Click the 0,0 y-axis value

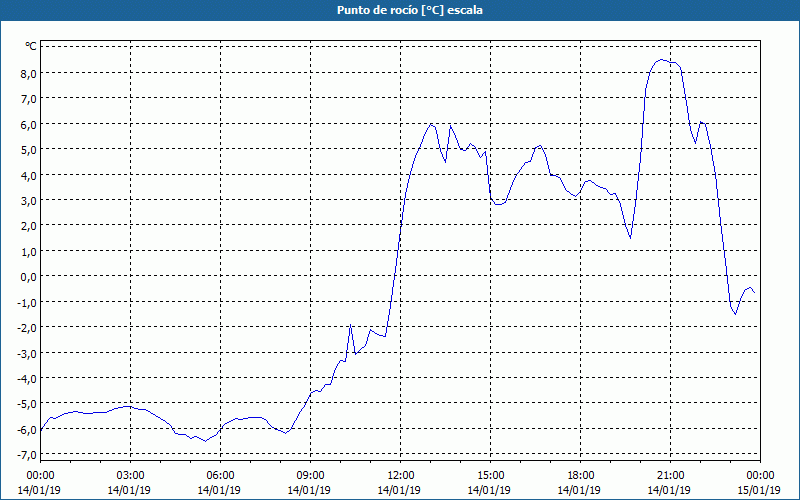(x=29, y=277)
